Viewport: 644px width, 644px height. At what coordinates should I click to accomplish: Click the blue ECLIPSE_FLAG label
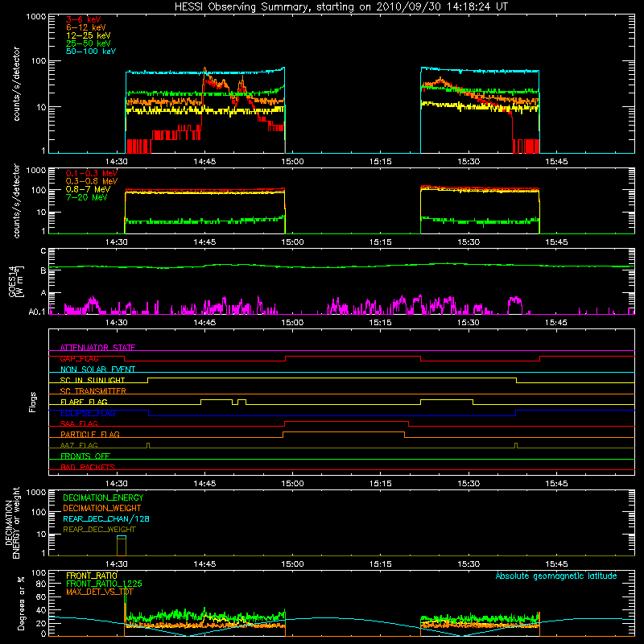coord(88,413)
